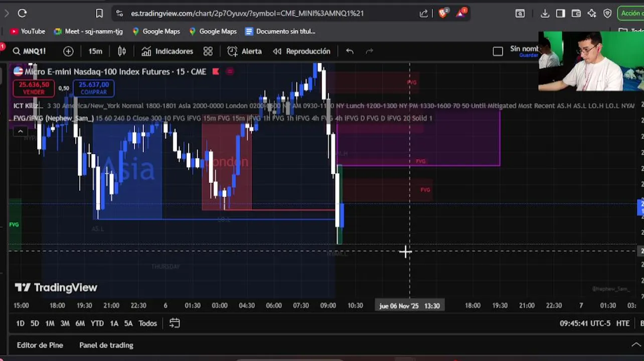Click the VENDER 25.636,50 sell button
The image size is (644, 361).
pos(35,88)
